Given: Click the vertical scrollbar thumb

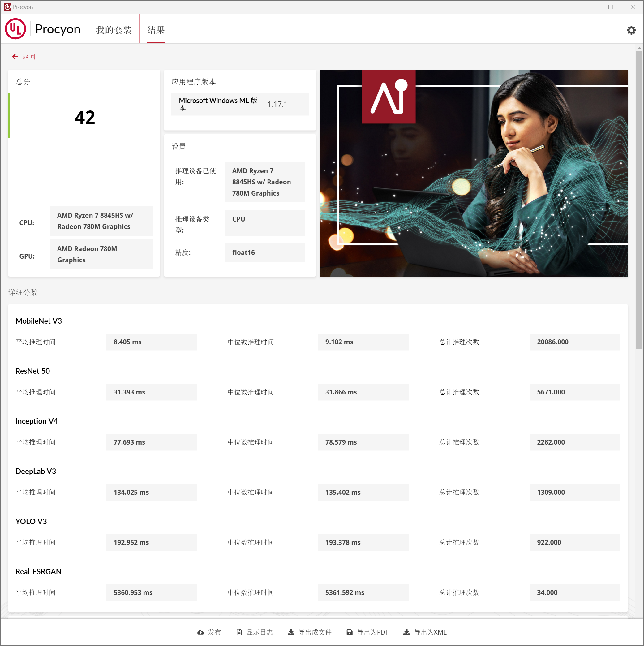Looking at the screenshot, I should [x=639, y=200].
